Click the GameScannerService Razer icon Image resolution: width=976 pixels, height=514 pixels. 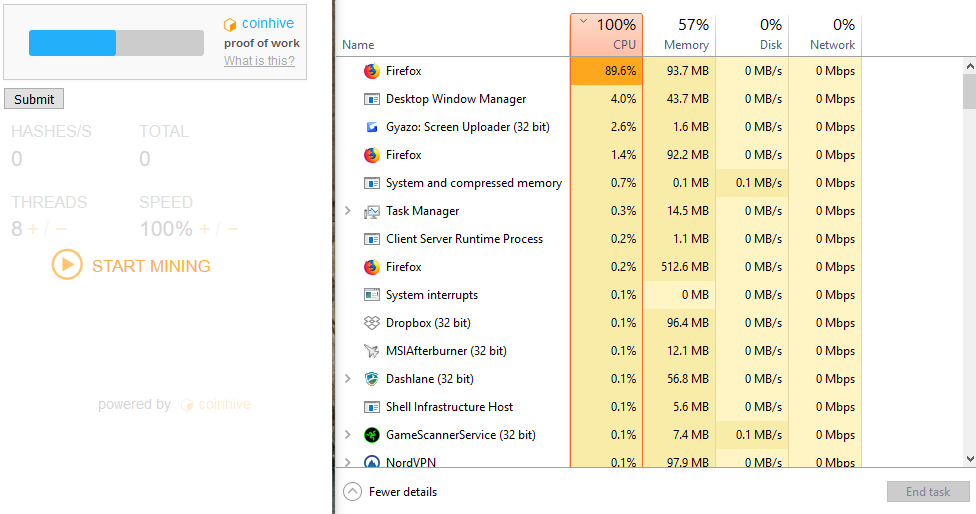tap(372, 435)
